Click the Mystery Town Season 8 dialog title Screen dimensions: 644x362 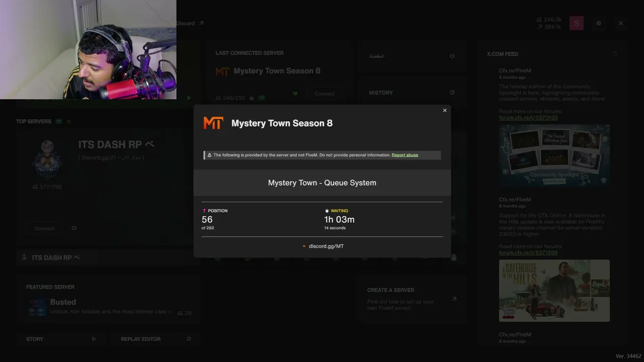click(282, 123)
